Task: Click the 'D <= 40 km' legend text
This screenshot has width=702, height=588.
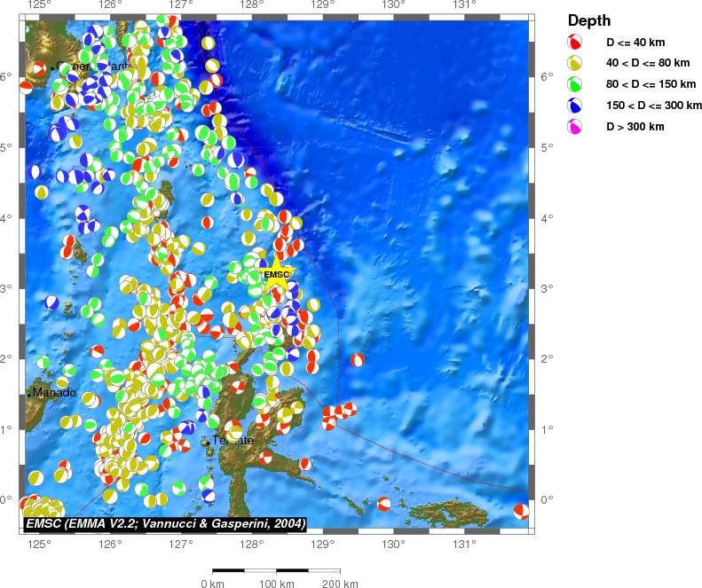Action: (x=635, y=42)
